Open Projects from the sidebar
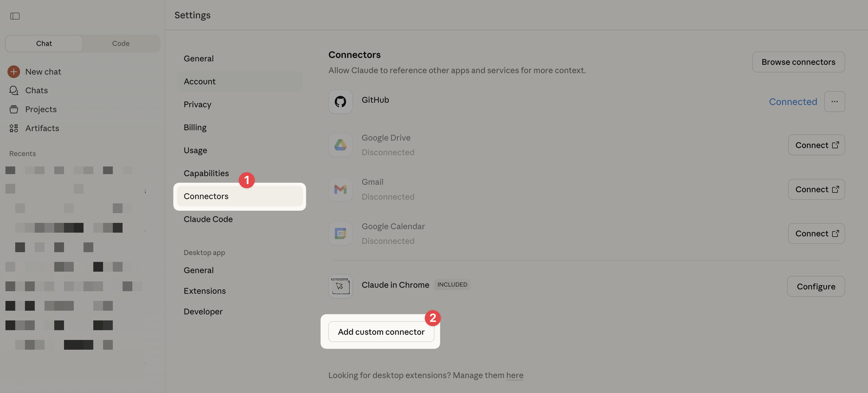868x393 pixels. pos(40,109)
